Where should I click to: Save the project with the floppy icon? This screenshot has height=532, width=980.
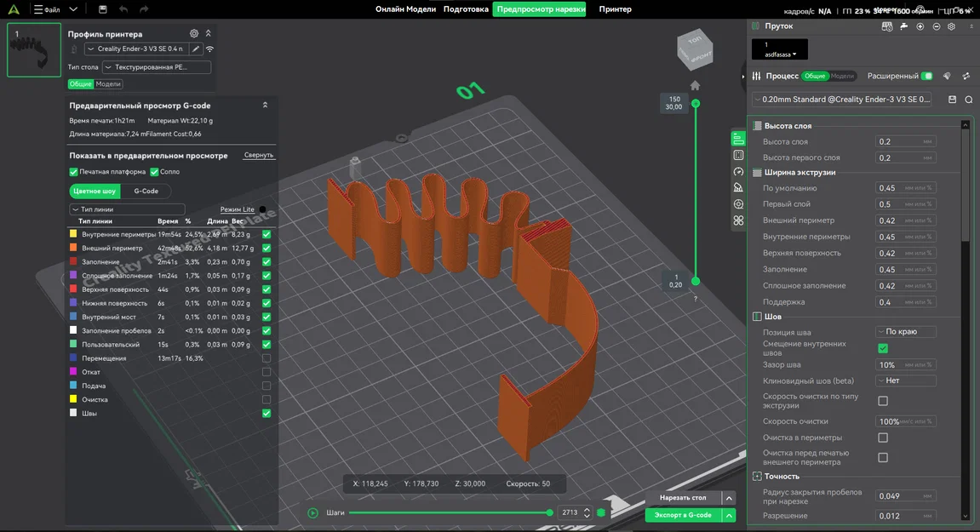[102, 9]
